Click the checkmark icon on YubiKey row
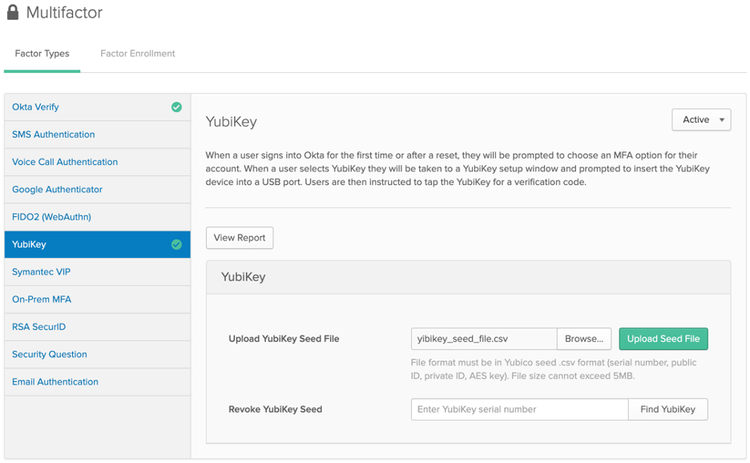Screen dimensions: 750x463 [176, 244]
